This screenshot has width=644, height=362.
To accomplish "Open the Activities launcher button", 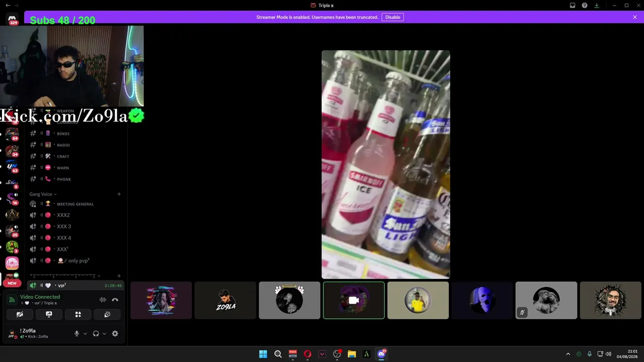I will click(x=78, y=314).
